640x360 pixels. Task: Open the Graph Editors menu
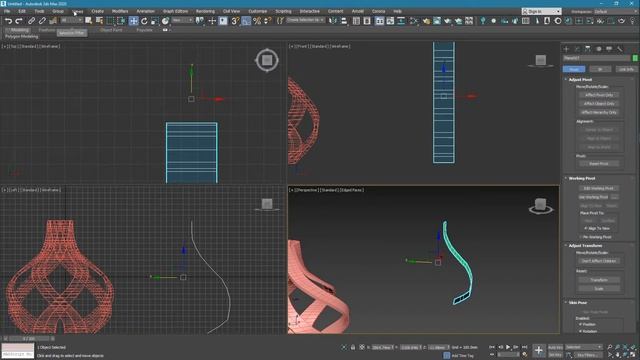tap(176, 11)
